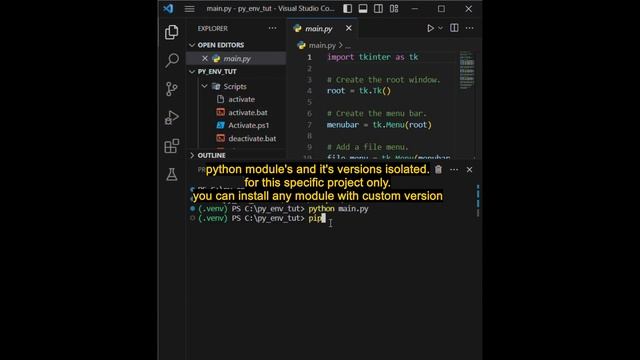Screen dimensions: 640x360
Task: Click the line 7 menubar code
Action: pos(379,124)
